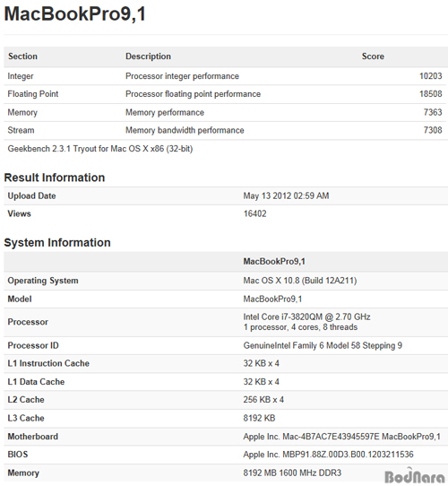Click the Result Information heading
This screenshot has height=486, width=448.
tap(55, 178)
